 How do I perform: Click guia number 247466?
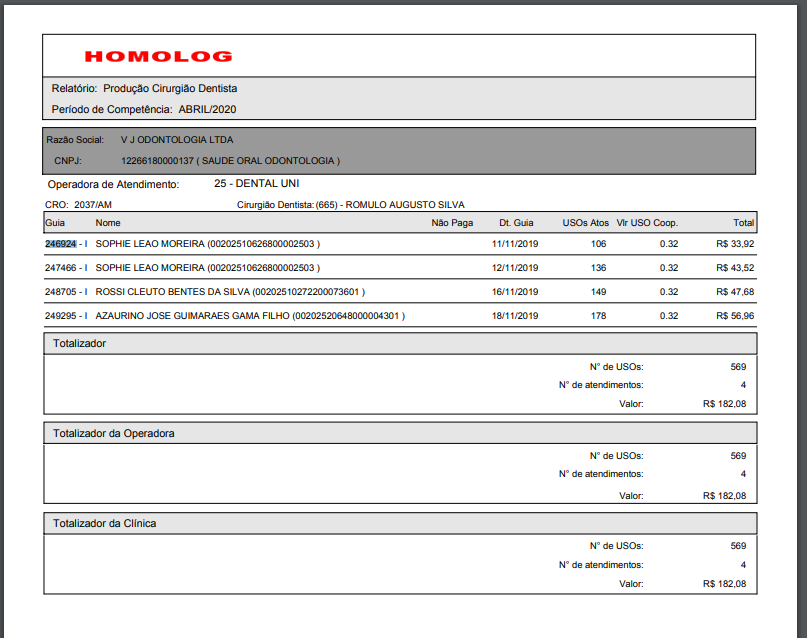[60, 268]
